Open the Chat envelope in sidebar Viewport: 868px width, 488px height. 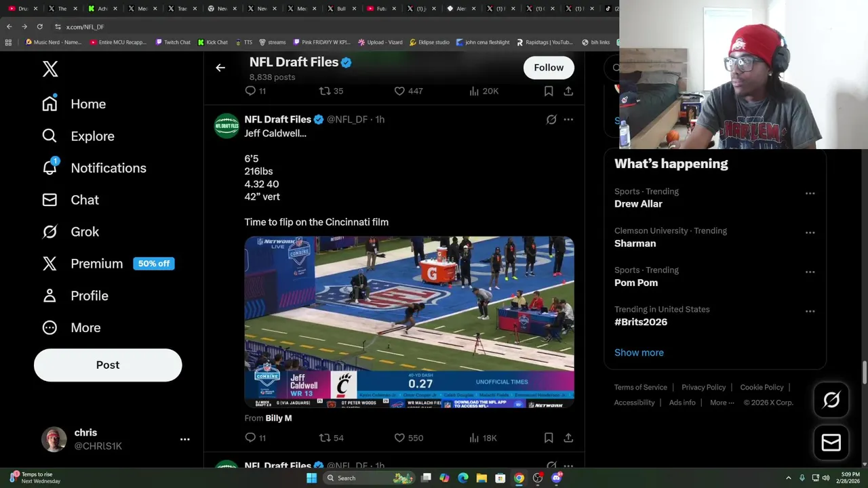tap(50, 200)
